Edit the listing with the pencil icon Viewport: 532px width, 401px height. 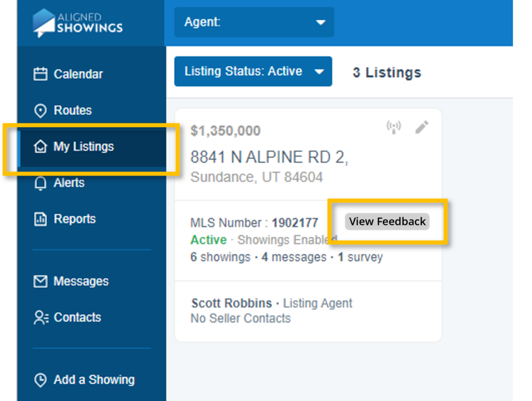422,127
